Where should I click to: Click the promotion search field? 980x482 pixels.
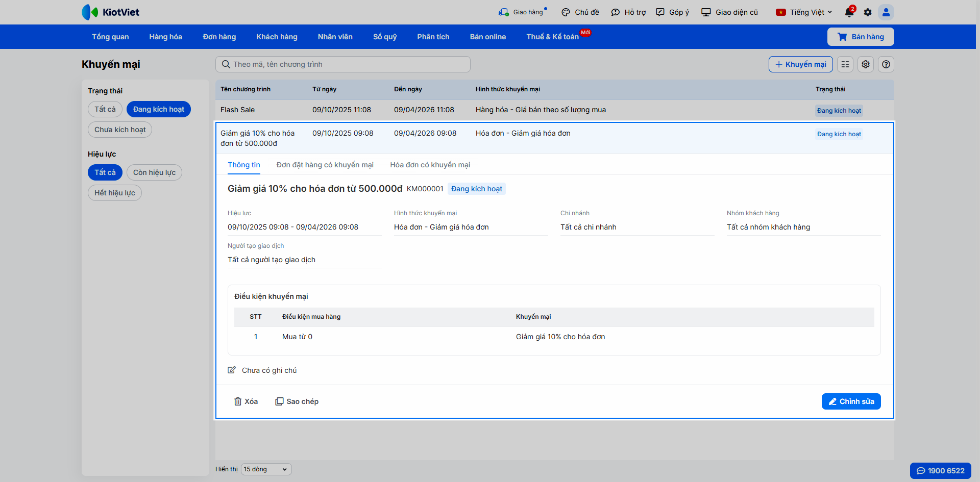(343, 64)
